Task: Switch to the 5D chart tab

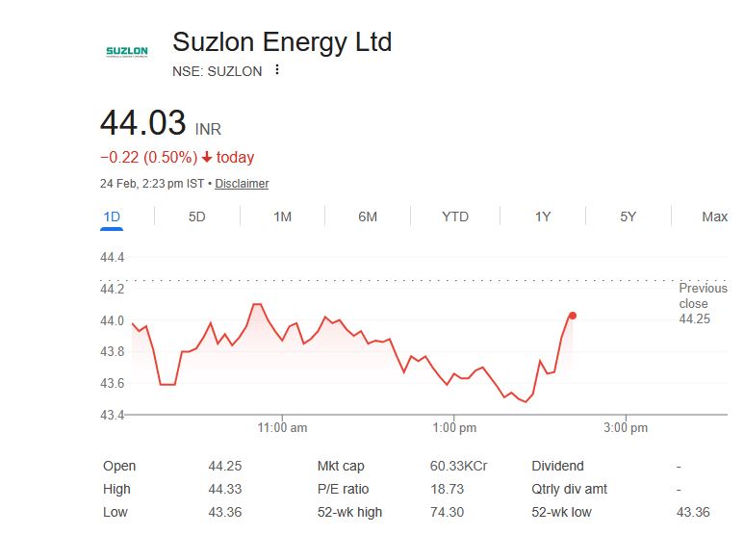Action: pyautogui.click(x=196, y=216)
